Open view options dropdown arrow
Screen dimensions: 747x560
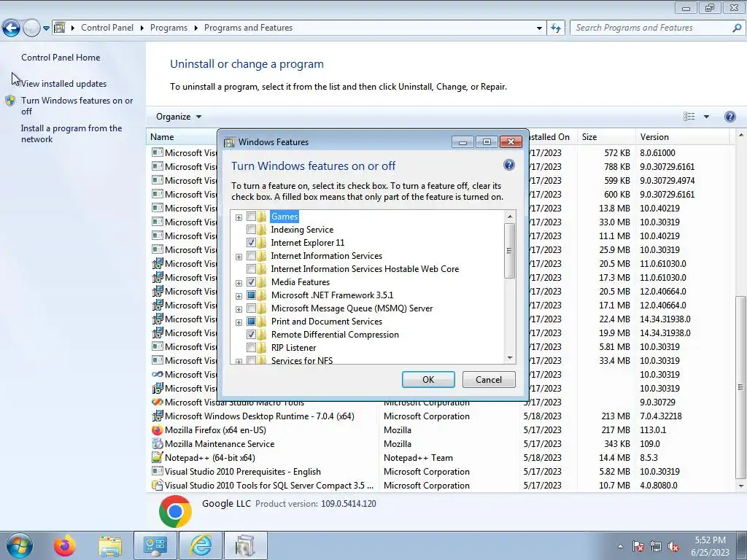point(706,117)
